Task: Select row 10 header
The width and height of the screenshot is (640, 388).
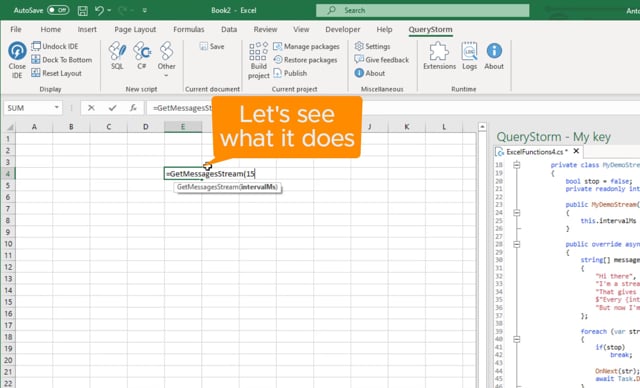Action: (8, 244)
